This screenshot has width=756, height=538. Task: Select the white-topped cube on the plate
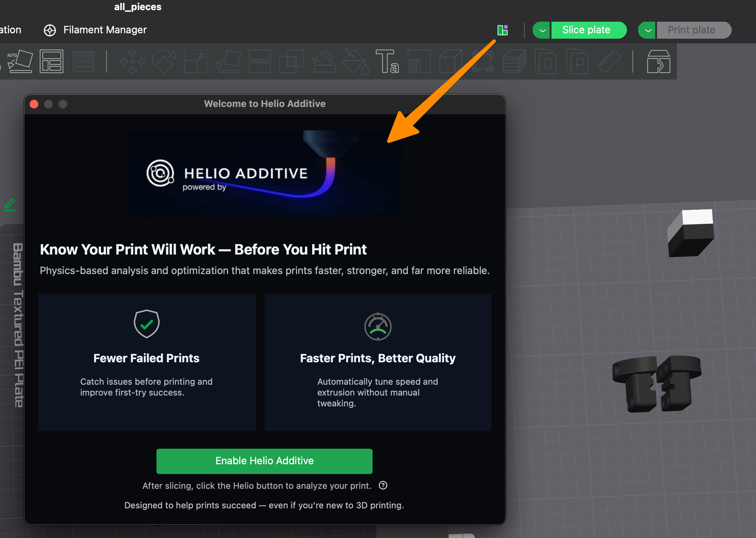click(691, 233)
